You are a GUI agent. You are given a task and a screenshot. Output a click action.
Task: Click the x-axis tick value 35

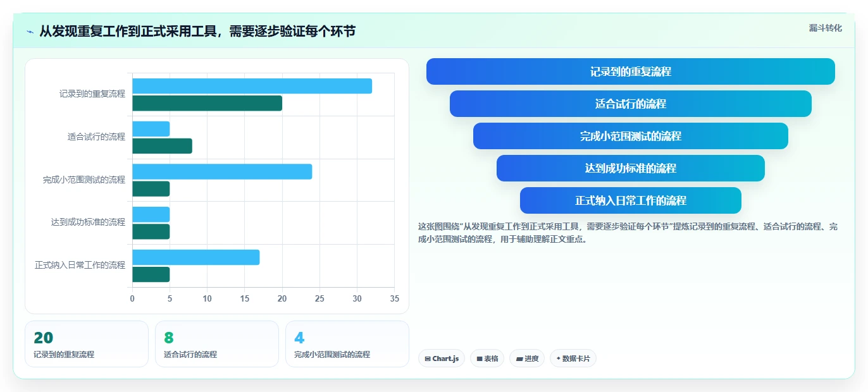pyautogui.click(x=395, y=298)
